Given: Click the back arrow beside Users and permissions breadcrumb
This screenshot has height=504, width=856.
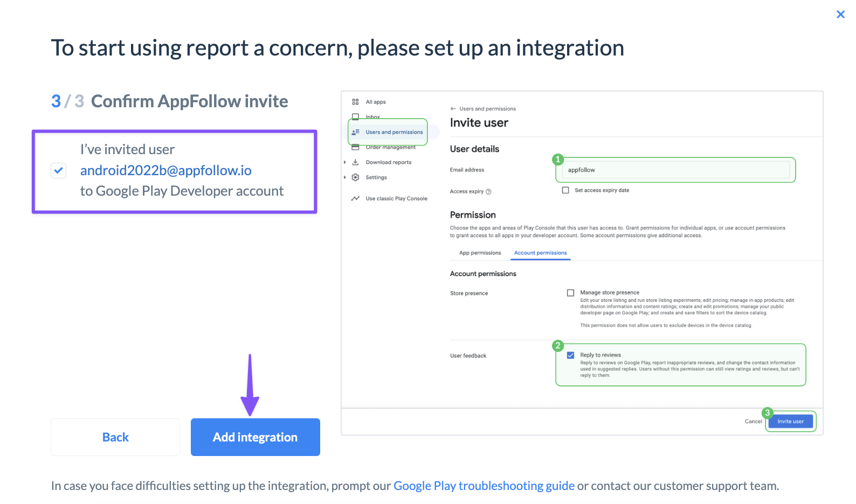Looking at the screenshot, I should pos(453,109).
